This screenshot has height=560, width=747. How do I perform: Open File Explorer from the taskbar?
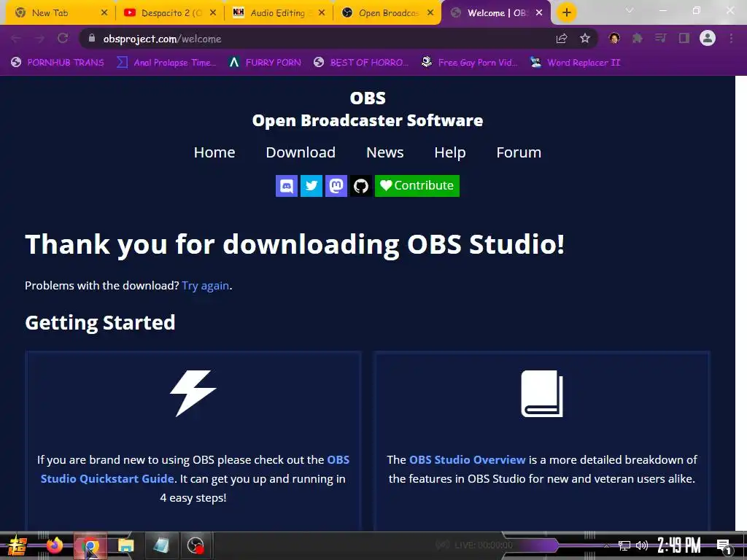coord(125,546)
